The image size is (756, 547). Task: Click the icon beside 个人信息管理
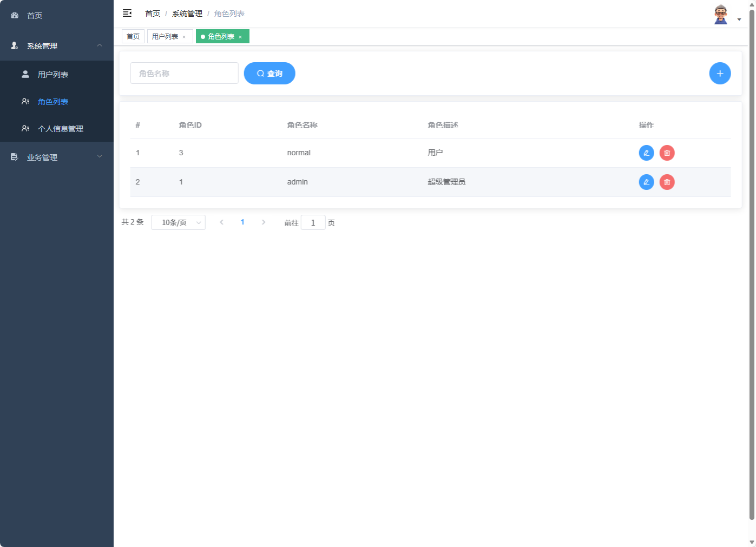(25, 128)
